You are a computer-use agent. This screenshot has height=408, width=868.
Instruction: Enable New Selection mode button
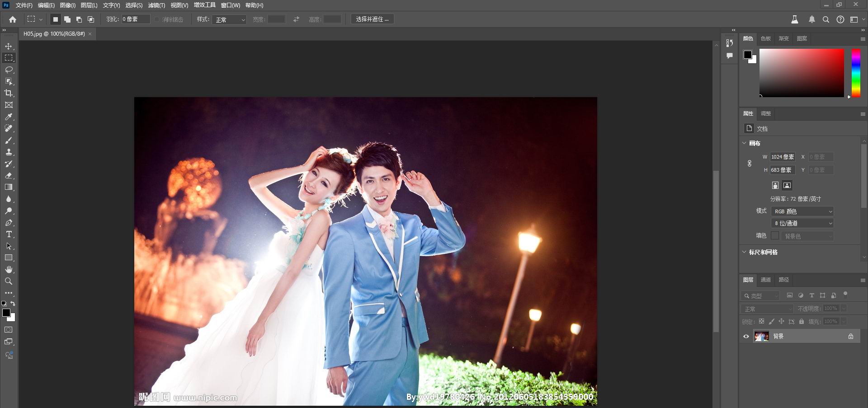pos(55,19)
